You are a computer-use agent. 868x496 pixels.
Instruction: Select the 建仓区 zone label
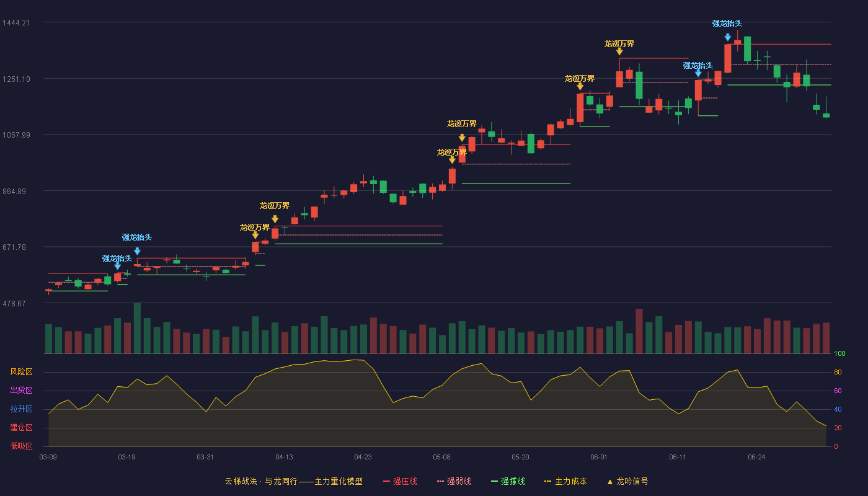[21, 428]
